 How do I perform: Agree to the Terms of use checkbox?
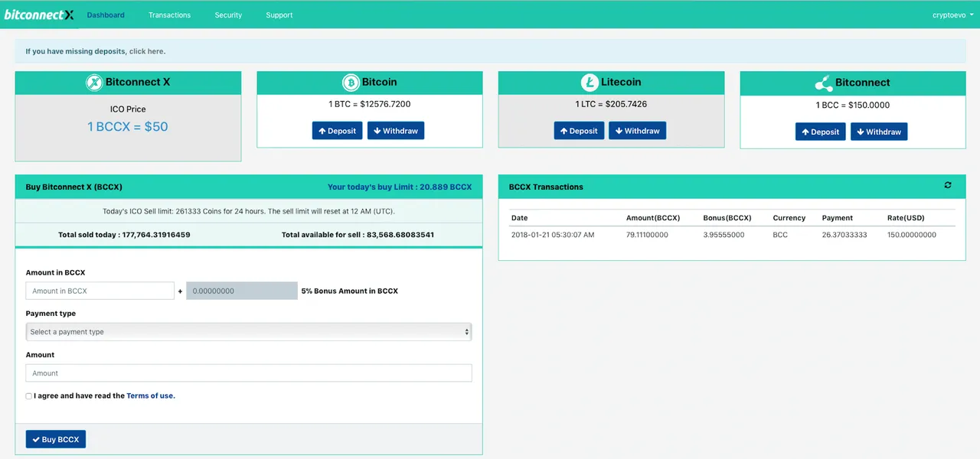[x=29, y=396]
